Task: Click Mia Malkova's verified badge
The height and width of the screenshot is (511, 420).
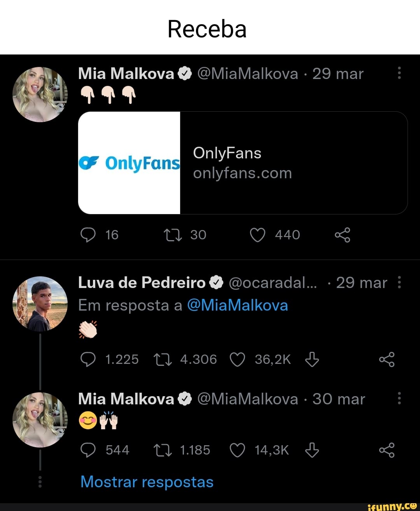Action: pos(183,73)
